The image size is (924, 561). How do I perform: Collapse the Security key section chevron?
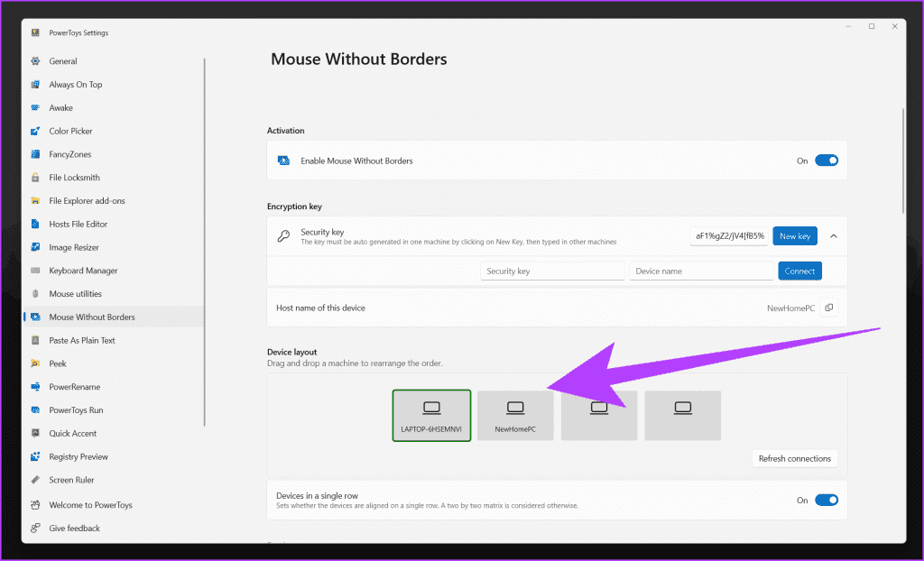click(833, 236)
